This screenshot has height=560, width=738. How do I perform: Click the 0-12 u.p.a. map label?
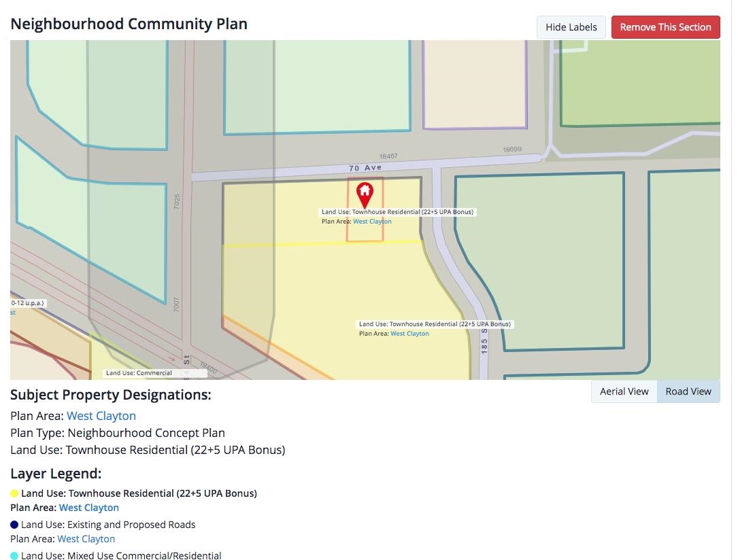click(x=27, y=303)
